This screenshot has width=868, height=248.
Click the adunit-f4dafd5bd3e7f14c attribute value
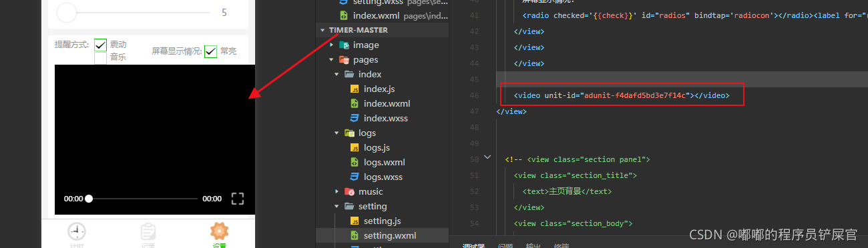click(x=634, y=95)
